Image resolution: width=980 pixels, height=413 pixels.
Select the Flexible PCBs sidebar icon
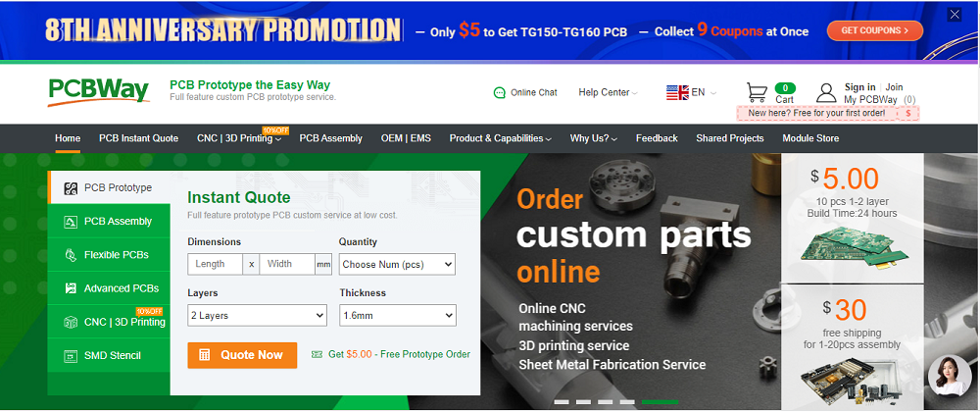[x=71, y=255]
